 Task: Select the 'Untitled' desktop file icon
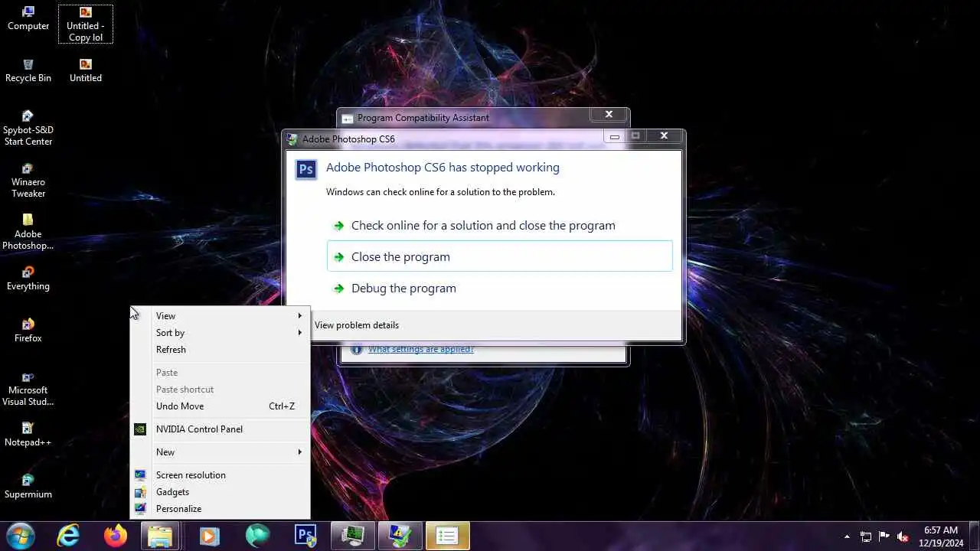coord(86,71)
